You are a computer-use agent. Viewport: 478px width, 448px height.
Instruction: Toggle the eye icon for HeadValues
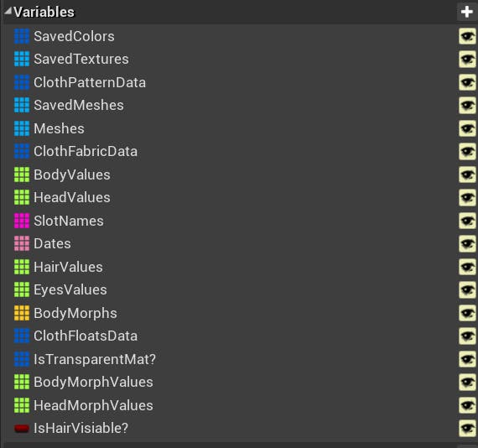pos(467,198)
